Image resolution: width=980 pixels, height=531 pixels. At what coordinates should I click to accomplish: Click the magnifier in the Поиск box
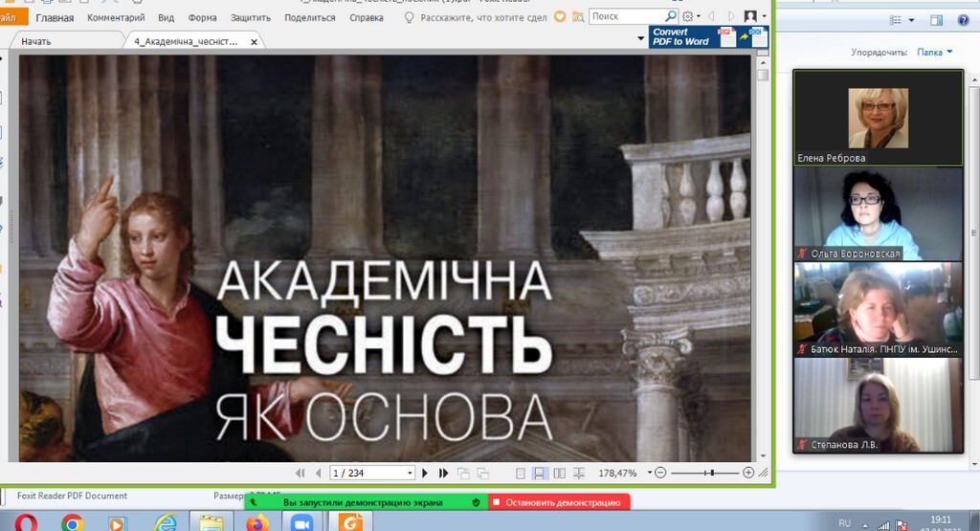click(671, 16)
